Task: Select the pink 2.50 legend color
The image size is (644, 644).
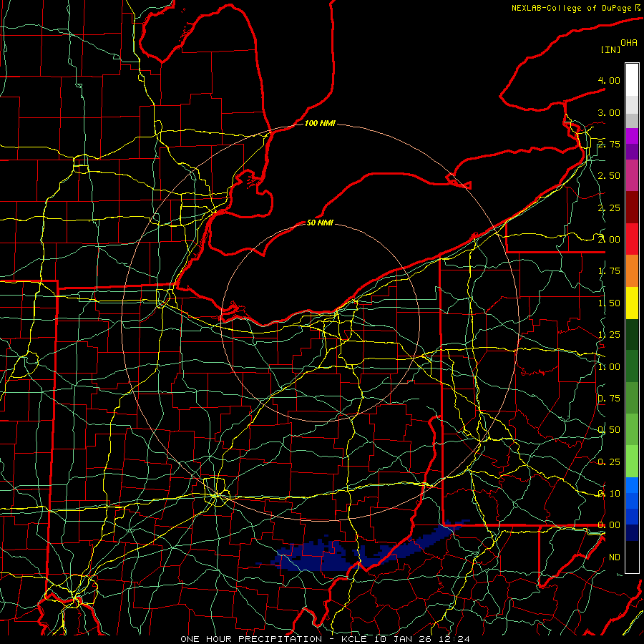Action: tap(632, 175)
